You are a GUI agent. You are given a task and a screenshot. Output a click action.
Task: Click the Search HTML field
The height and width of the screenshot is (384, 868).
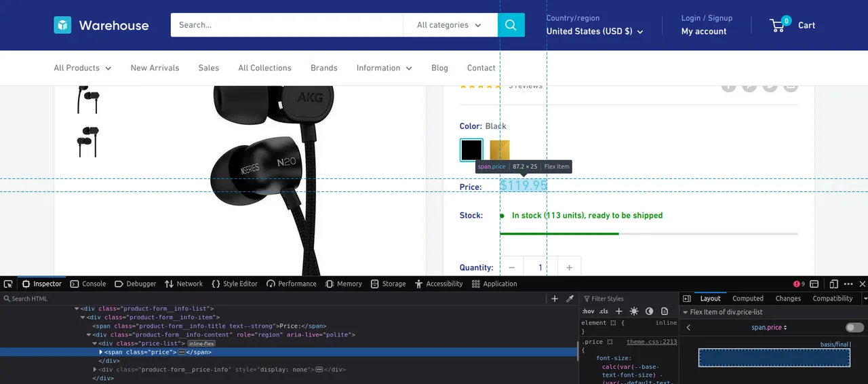(271, 299)
